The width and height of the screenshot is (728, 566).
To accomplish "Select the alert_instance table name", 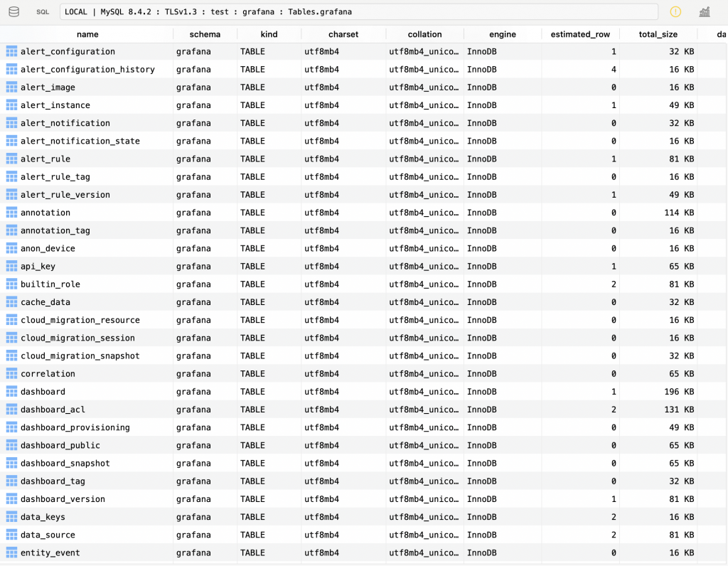I will (x=55, y=105).
